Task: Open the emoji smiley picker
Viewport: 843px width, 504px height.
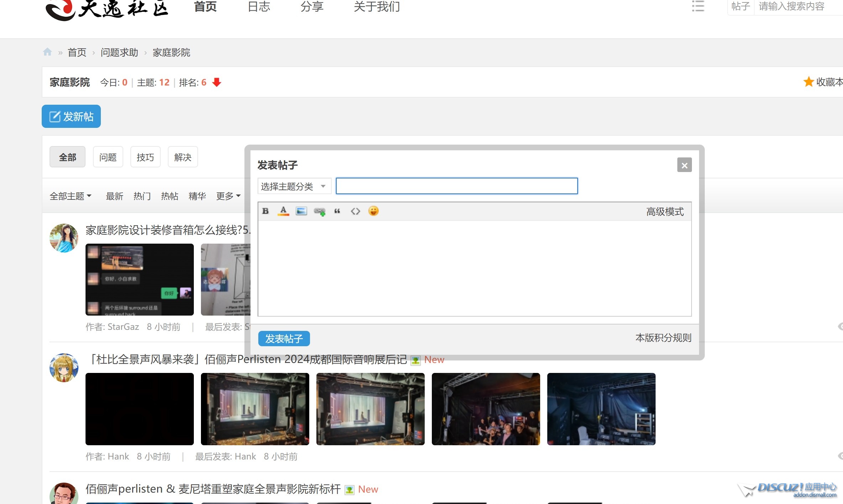Action: (x=373, y=211)
